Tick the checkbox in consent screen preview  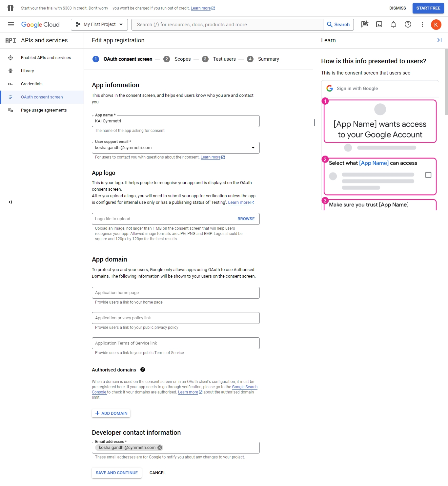click(x=428, y=175)
